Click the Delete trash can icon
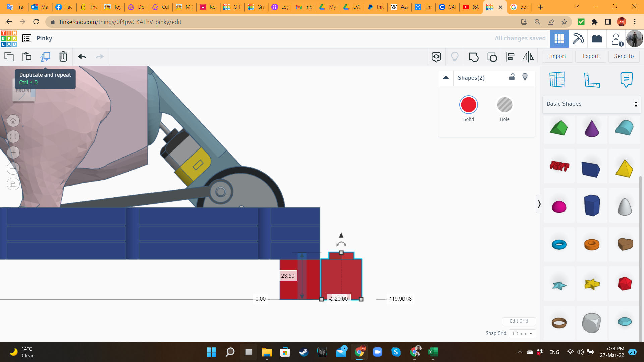The width and height of the screenshot is (644, 362). (x=63, y=57)
